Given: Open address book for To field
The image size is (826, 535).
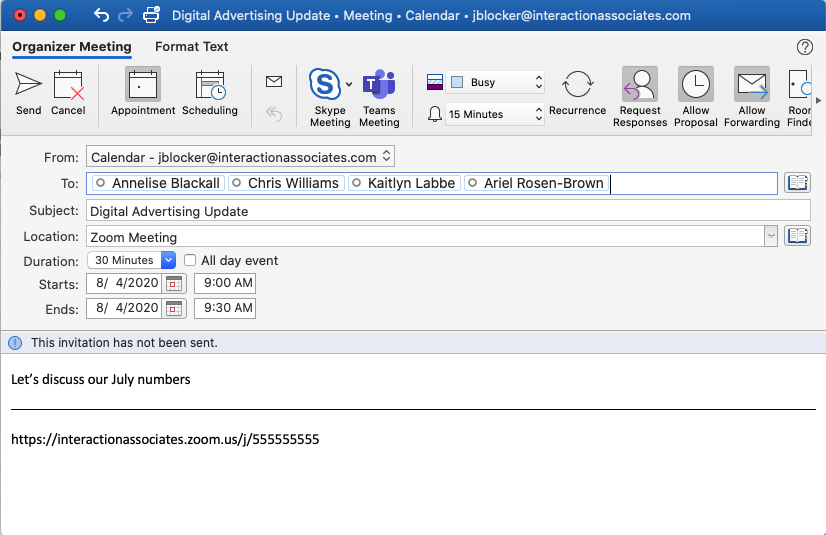Looking at the screenshot, I should point(797,183).
